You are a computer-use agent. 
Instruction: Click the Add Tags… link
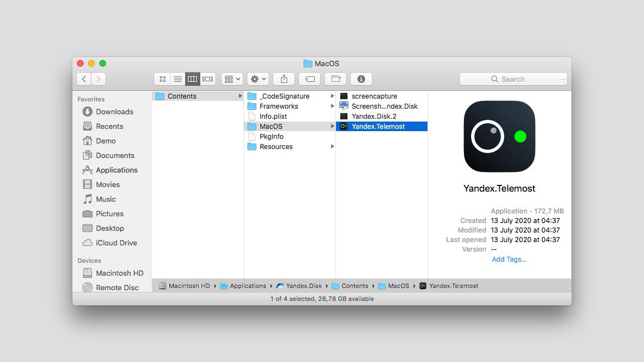tap(509, 259)
